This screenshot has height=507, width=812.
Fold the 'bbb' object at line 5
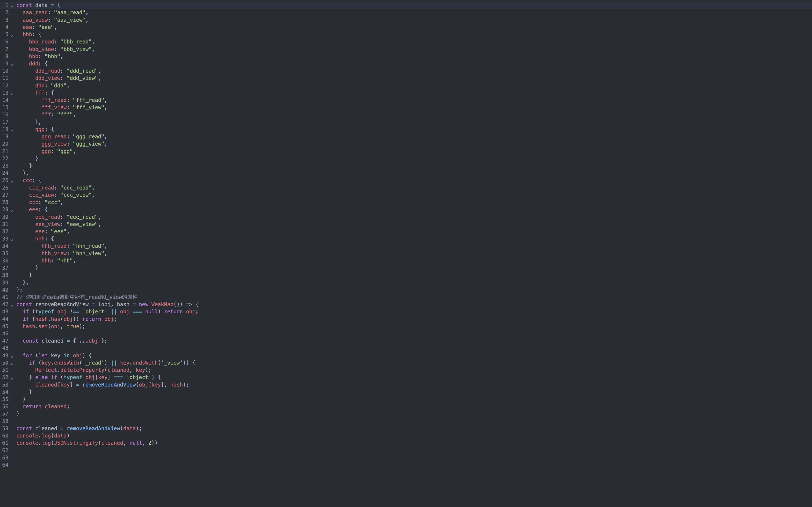click(12, 35)
